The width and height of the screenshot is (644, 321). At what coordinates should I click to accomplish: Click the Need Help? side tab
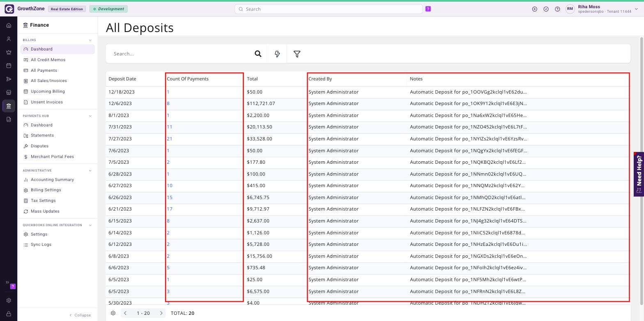point(639,174)
